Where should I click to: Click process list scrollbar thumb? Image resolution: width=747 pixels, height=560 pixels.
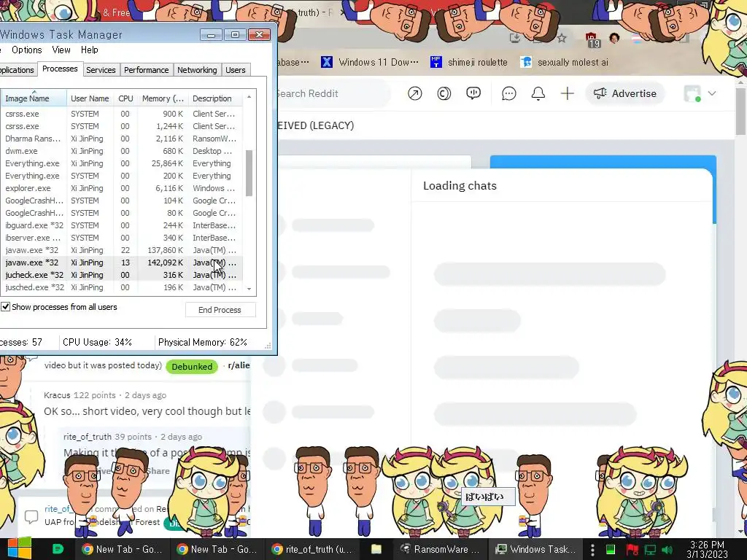[249, 173]
